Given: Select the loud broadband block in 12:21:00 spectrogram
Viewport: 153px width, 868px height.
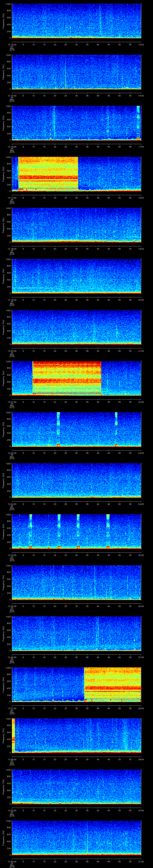Looking at the screenshot, I should 67,378.
